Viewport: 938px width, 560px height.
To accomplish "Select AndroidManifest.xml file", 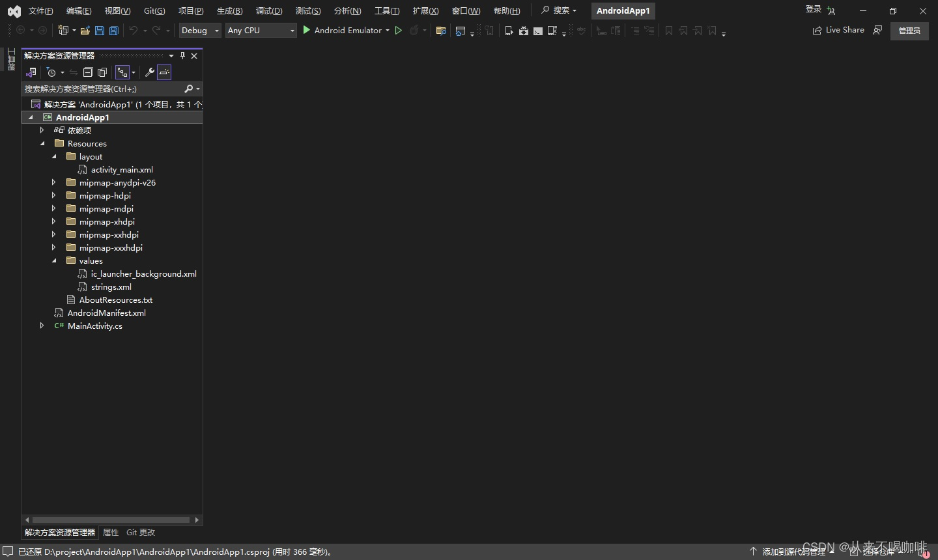I will pos(107,313).
